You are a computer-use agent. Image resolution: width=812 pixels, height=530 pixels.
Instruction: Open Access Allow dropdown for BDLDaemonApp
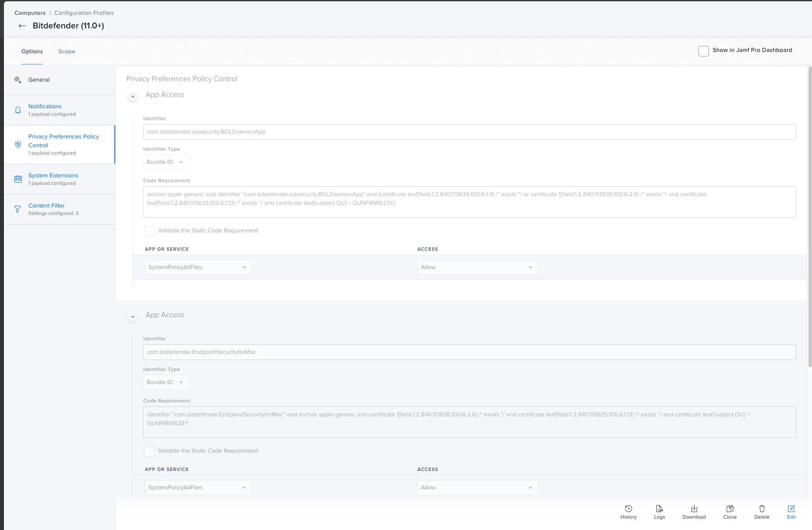point(478,267)
